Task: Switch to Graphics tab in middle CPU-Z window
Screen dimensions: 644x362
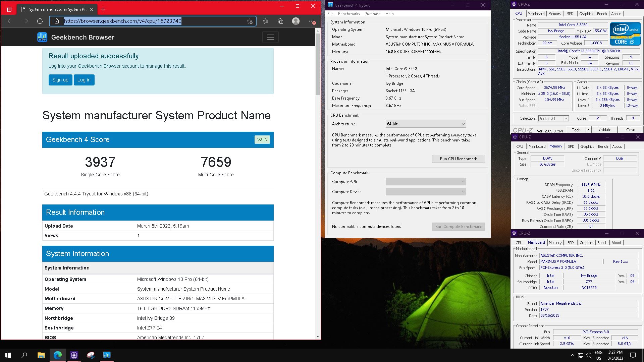Action: 587,146
